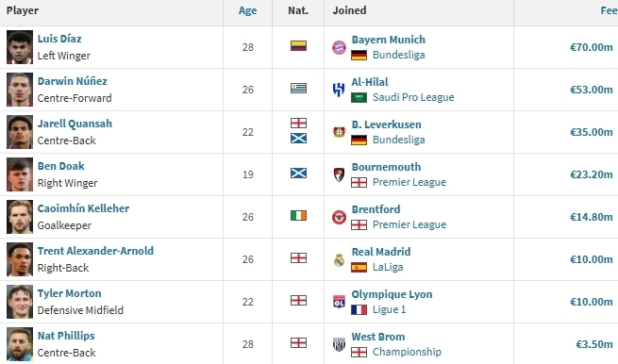Viewport: 618px width, 364px height.
Task: Click Caoimhín Kelleher's portrait thumbnail
Action: point(20,217)
